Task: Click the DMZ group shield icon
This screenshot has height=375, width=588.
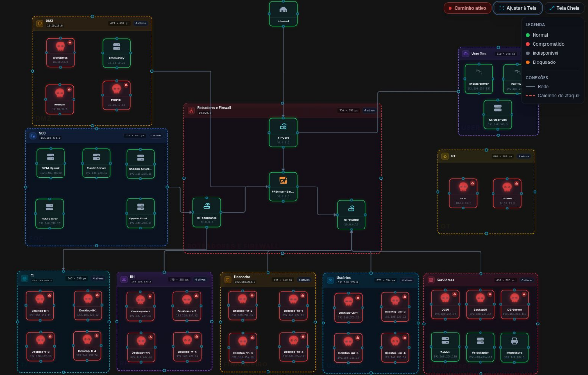Action: pos(39,23)
